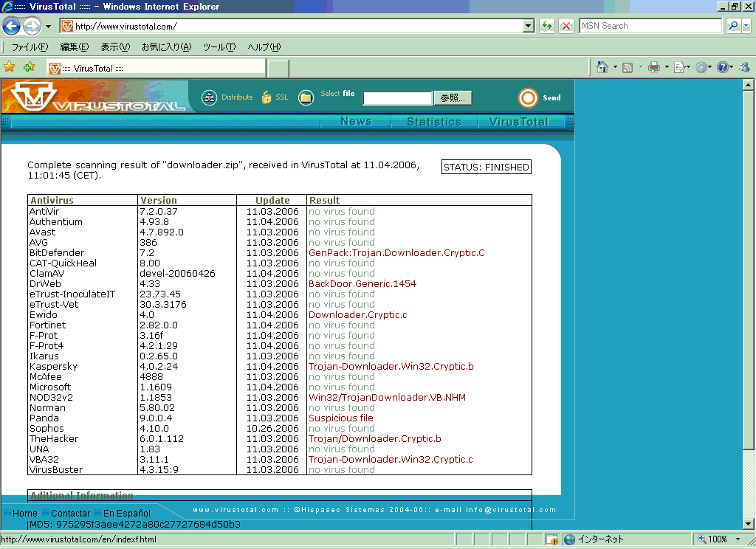756x549 pixels.
Task: Click the MSN Search box
Action: (650, 26)
